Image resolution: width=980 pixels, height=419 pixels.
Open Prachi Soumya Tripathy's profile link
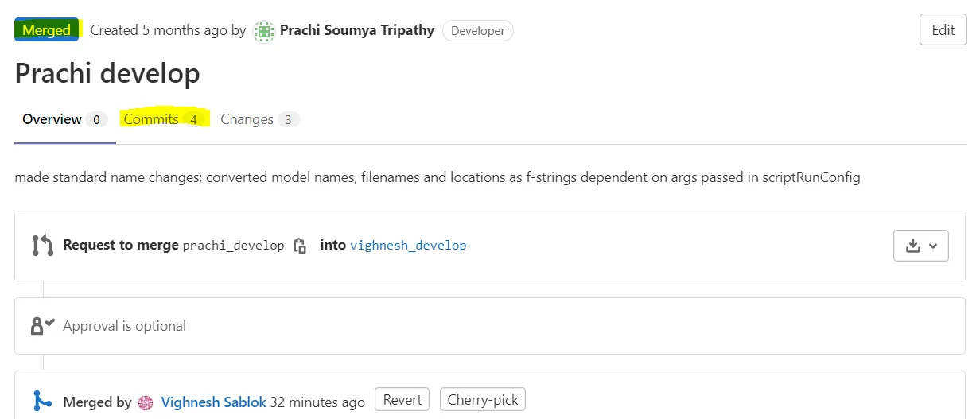[357, 31]
